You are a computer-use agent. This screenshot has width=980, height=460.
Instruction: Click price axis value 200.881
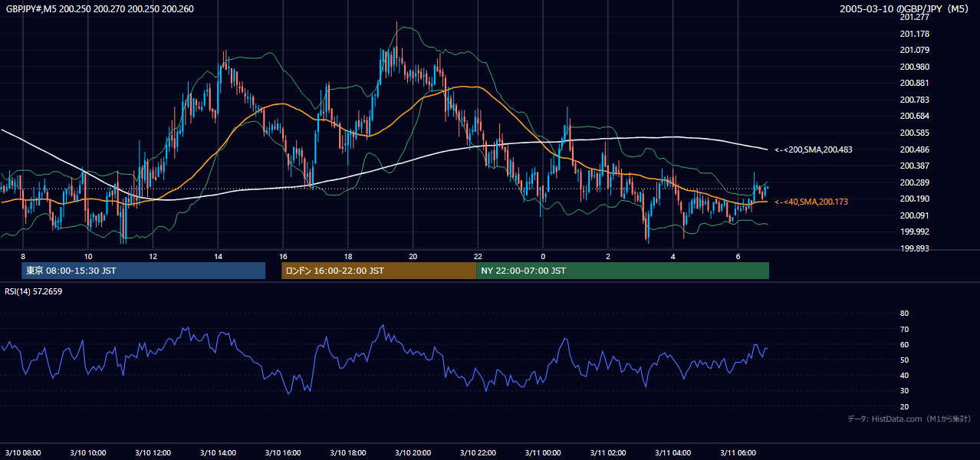[915, 84]
